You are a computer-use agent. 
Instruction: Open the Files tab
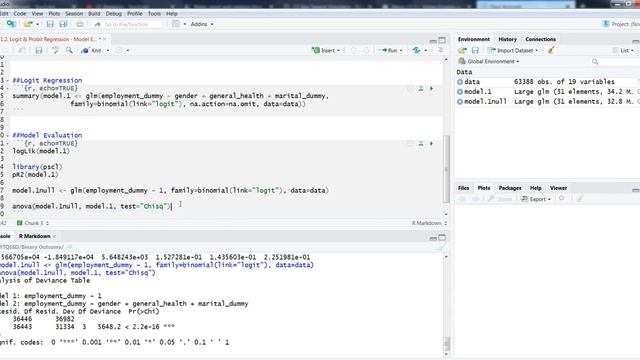tap(463, 188)
